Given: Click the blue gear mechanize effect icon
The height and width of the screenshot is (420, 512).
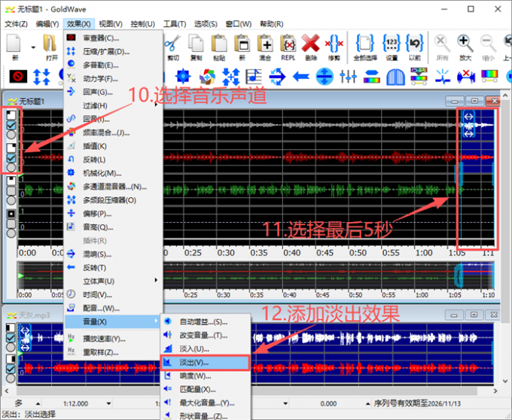Looking at the screenshot, I should (183, 77).
